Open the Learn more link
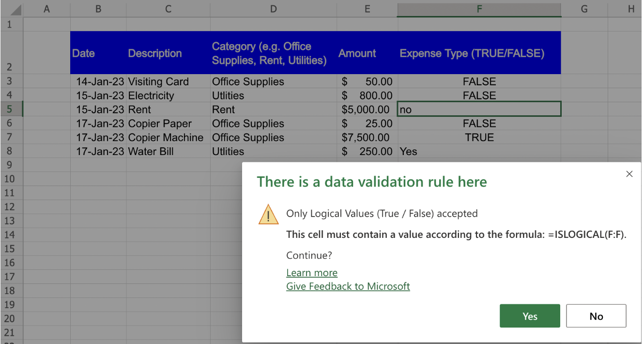Image resolution: width=644 pixels, height=344 pixels. pyautogui.click(x=311, y=273)
